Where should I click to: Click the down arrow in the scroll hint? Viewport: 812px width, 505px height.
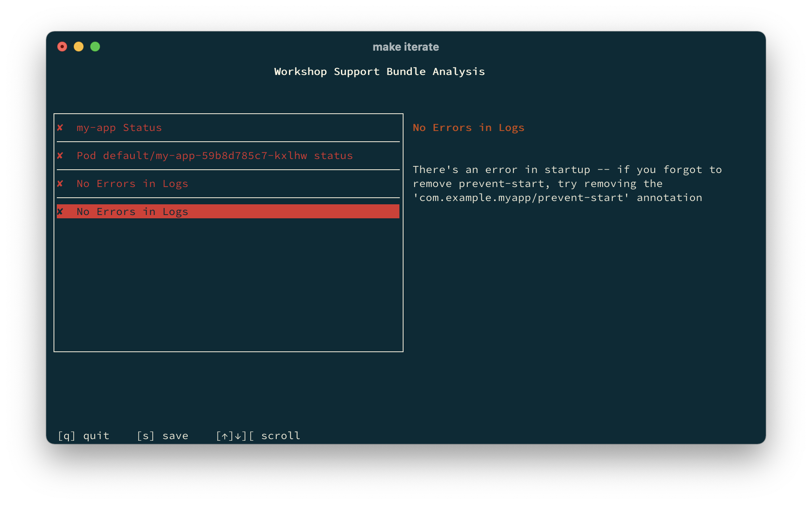tap(238, 436)
